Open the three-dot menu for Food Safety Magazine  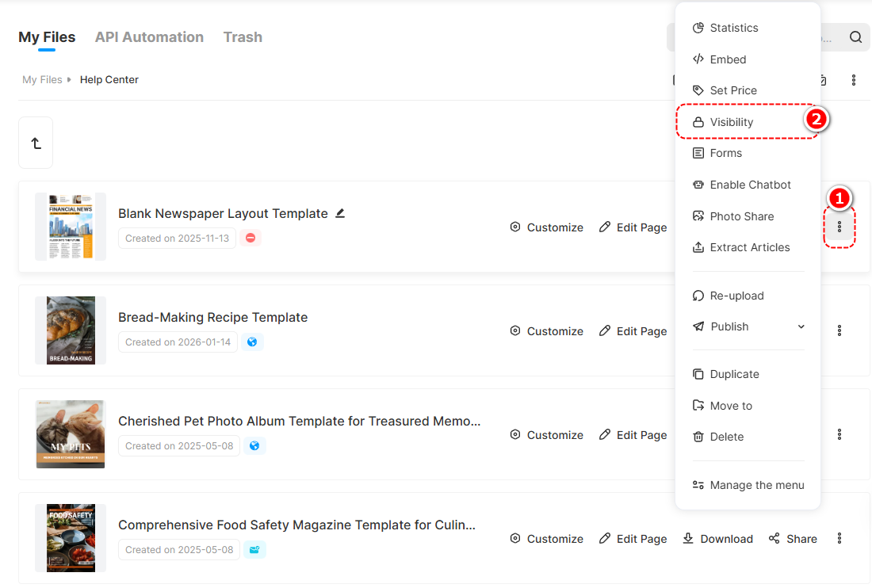839,539
